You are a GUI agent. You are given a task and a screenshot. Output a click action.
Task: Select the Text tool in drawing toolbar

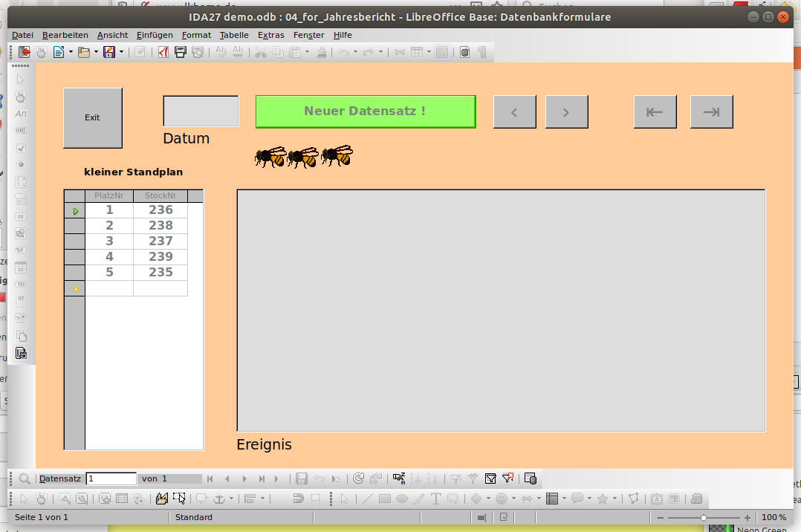435,499
